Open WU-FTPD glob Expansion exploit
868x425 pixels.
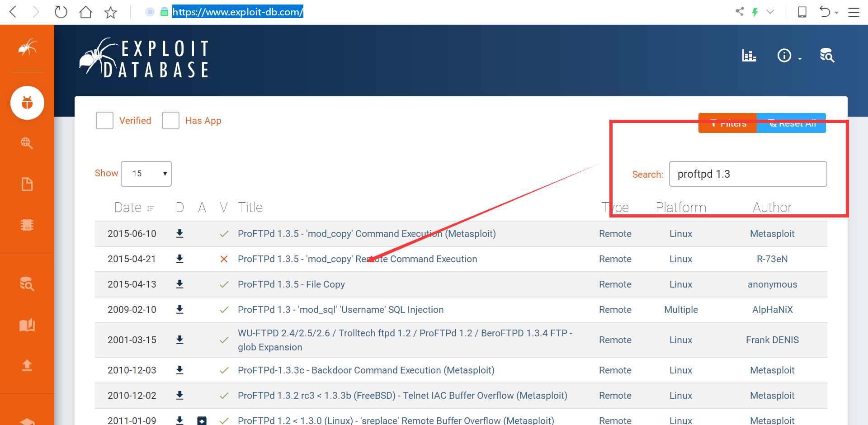pos(405,340)
